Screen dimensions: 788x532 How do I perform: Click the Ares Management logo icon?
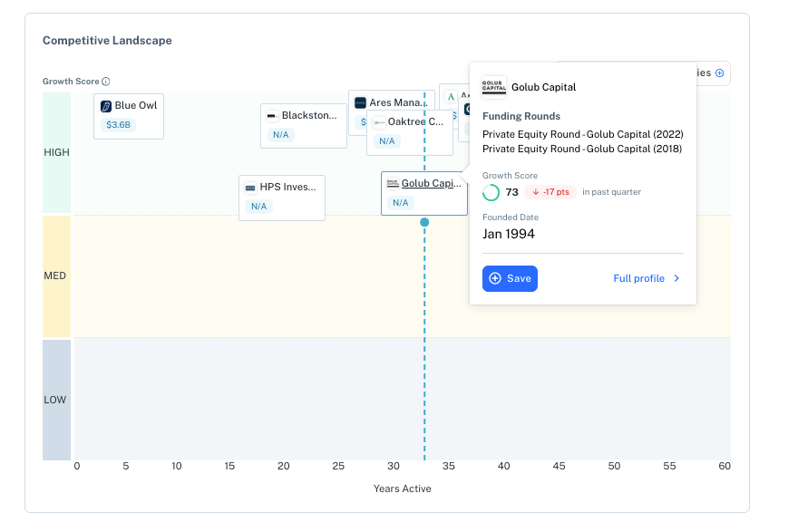pyautogui.click(x=360, y=103)
